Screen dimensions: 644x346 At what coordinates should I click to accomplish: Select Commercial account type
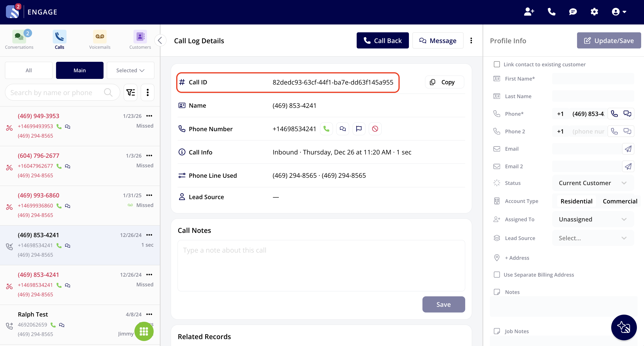click(620, 201)
